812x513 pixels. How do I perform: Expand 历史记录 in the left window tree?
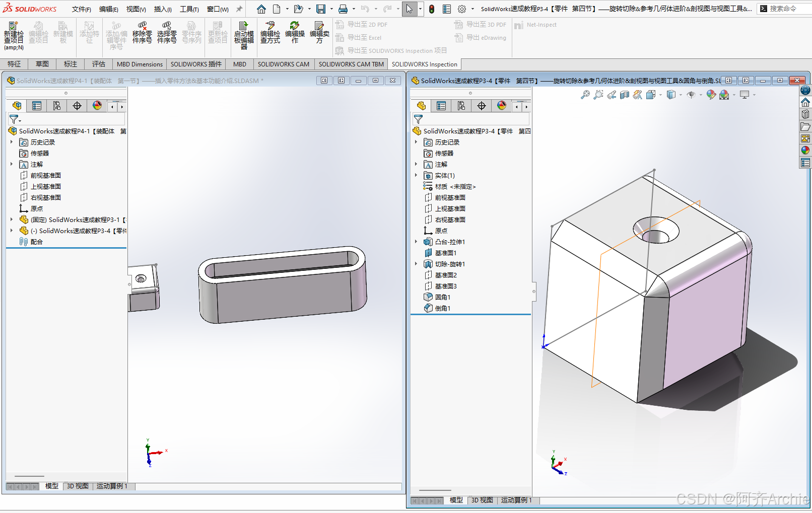12,142
